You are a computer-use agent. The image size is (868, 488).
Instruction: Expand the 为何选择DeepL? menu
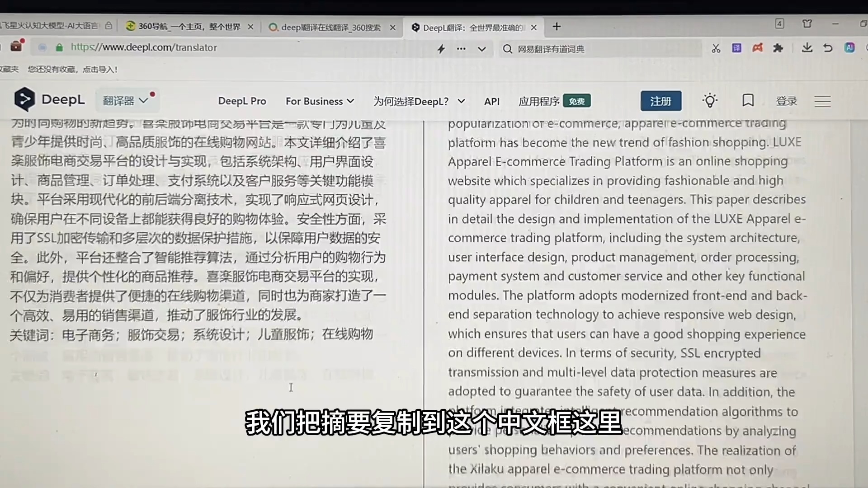coord(419,101)
